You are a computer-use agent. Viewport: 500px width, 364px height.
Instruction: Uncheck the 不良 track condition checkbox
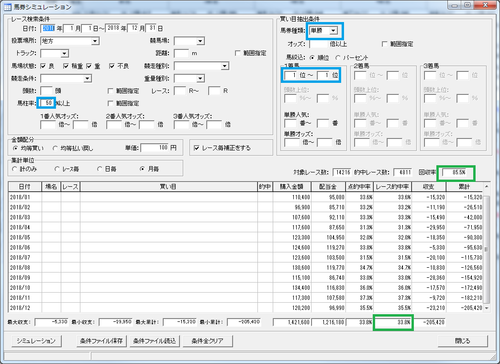click(x=112, y=66)
